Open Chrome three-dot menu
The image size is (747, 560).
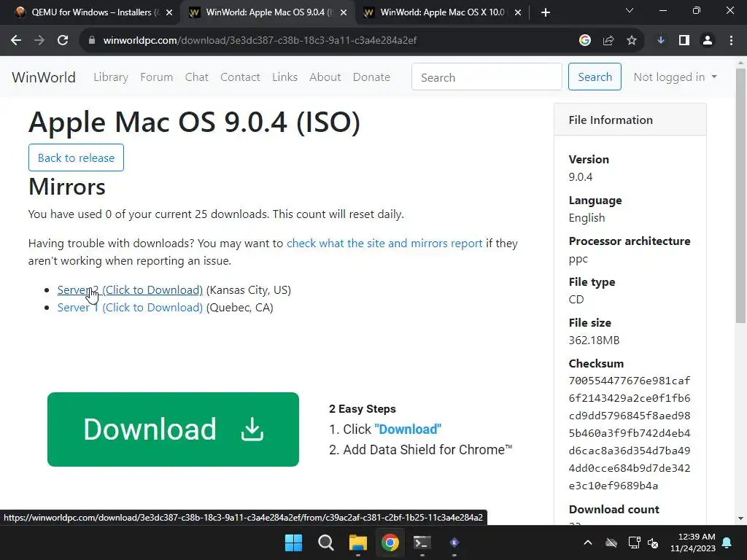coord(731,41)
